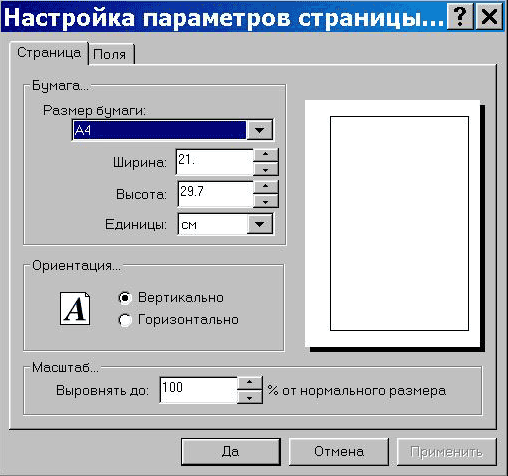Decrease the scale percentage with down arrow
This screenshot has height=476, width=508.
pyautogui.click(x=249, y=397)
